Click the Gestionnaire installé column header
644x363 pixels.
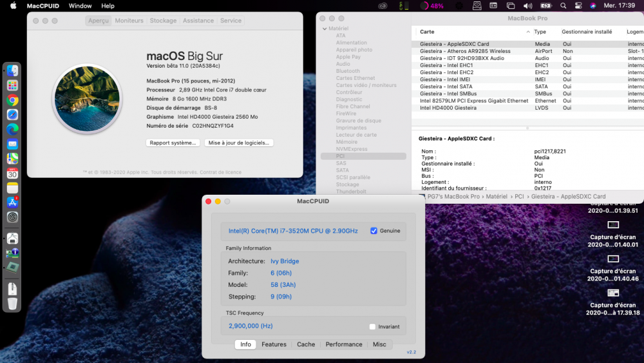587,32
